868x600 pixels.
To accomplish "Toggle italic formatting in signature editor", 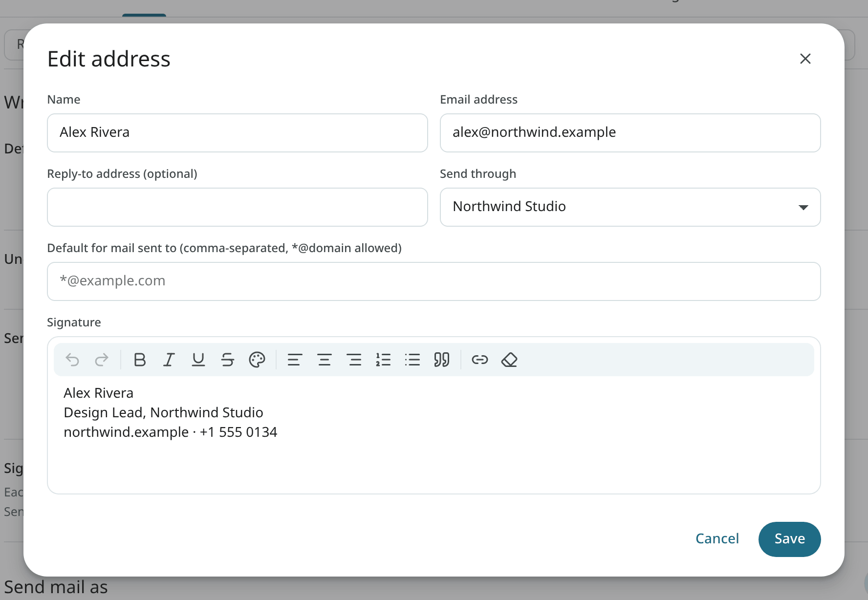I will [x=169, y=360].
